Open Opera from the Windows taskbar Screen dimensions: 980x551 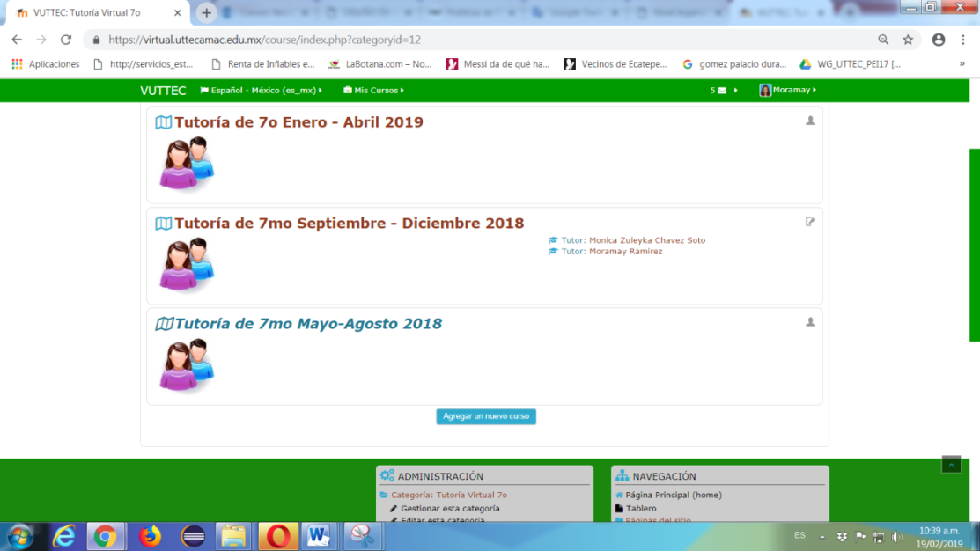(x=278, y=535)
